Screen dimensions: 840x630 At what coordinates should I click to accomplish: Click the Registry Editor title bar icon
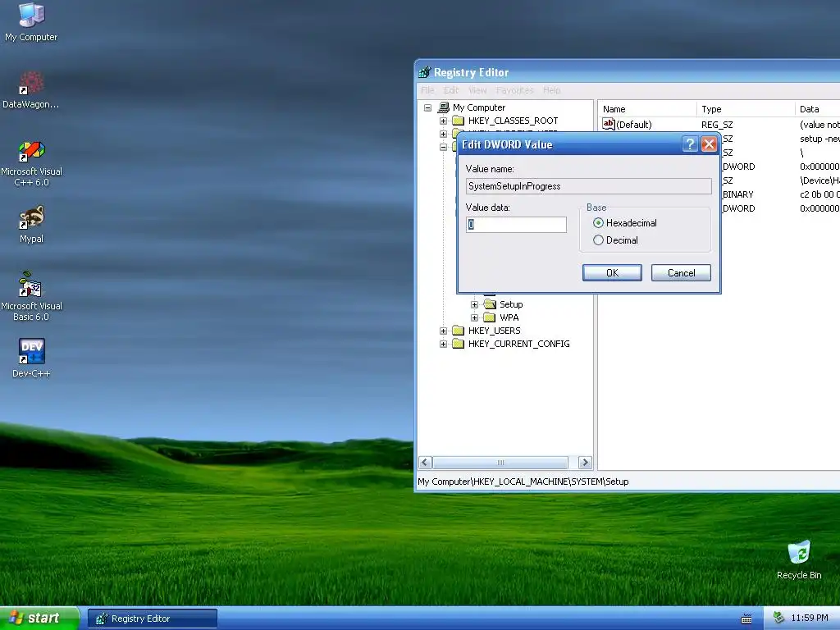pyautogui.click(x=424, y=72)
